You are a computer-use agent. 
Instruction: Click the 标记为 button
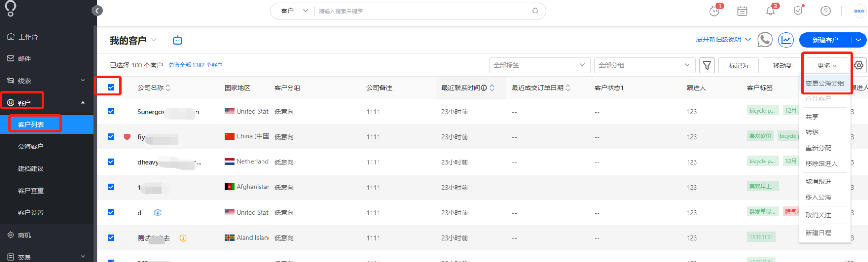(x=738, y=66)
